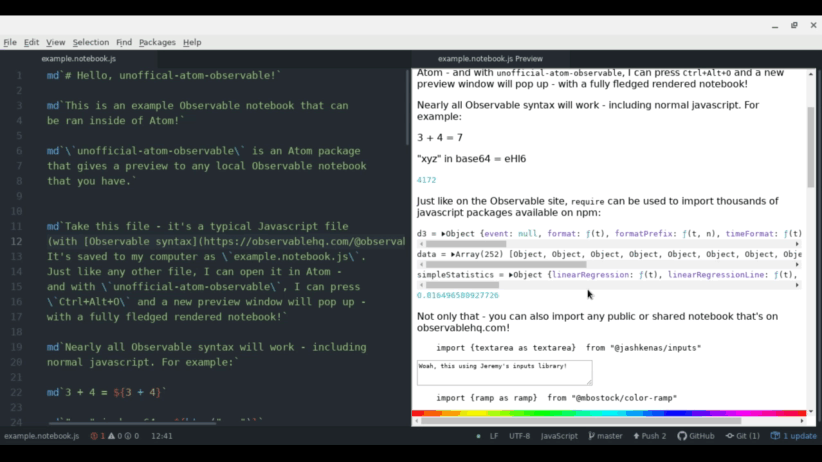Click the example.notebook.js file name in the status bar
The width and height of the screenshot is (822, 462).
(x=41, y=436)
